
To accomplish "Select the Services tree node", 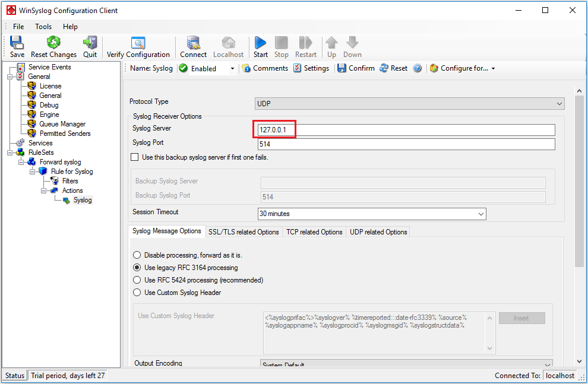I will (x=40, y=143).
